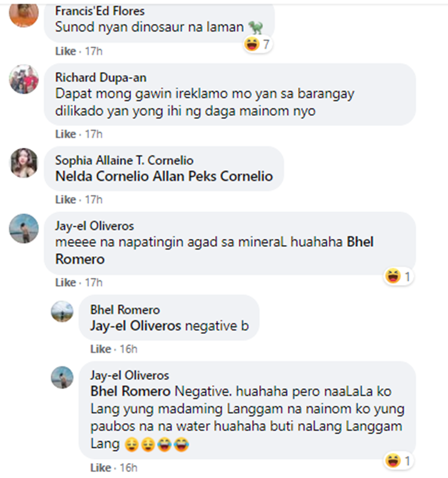Click Jay-el Oliveros avatar on Langgam reply
448x478 pixels.
click(62, 378)
